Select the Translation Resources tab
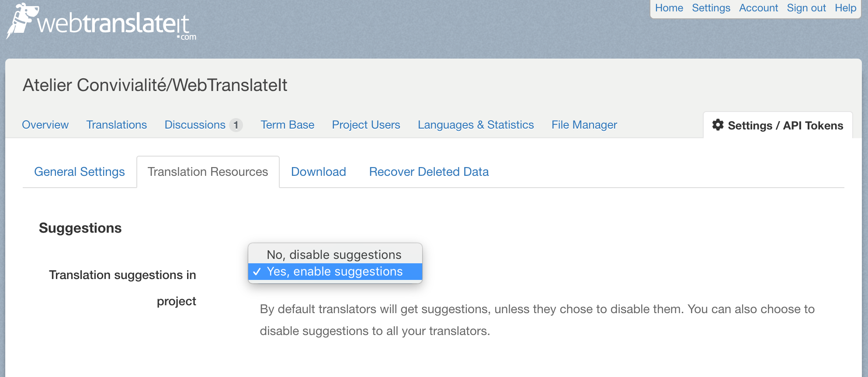Screen dimensions: 868x377 pos(208,172)
